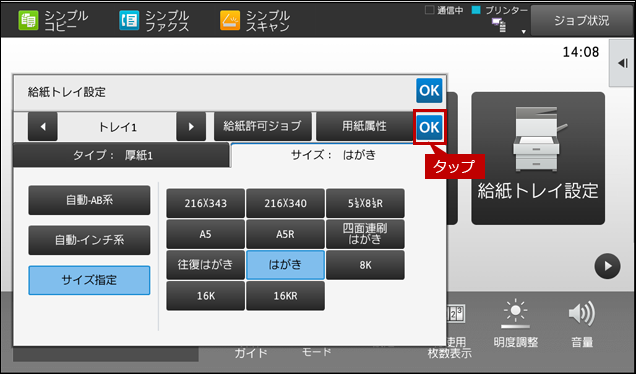Open the side panel collapse arrow
636x374 pixels.
[x=623, y=63]
